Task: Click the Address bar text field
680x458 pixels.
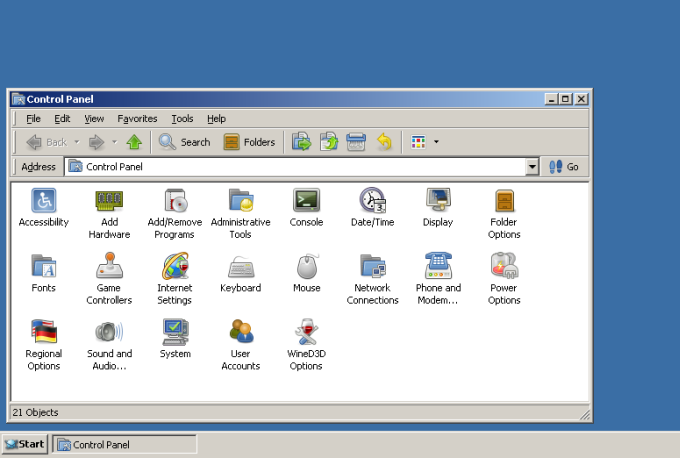Action: (x=295, y=167)
